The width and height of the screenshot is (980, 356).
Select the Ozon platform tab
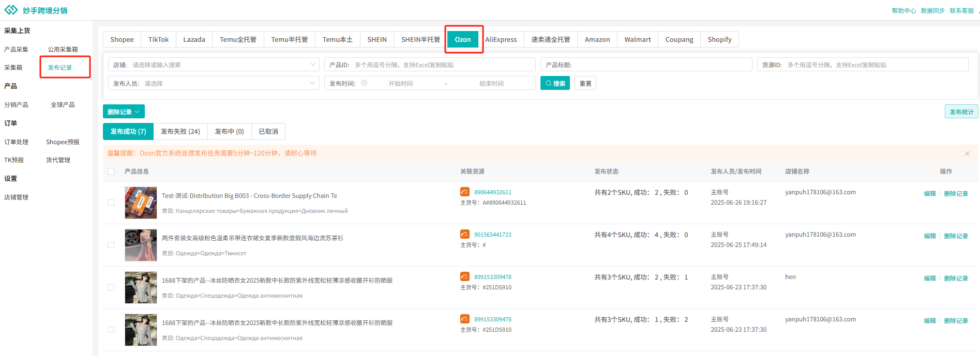[x=463, y=39]
